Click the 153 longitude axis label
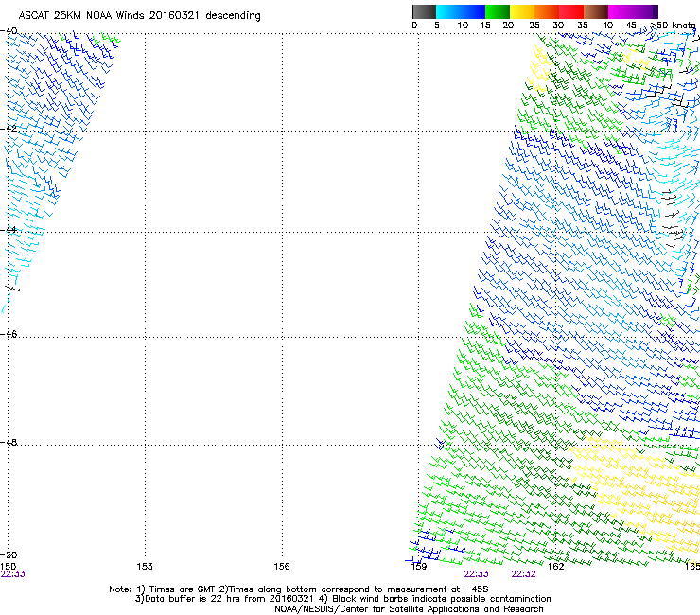 tap(145, 567)
